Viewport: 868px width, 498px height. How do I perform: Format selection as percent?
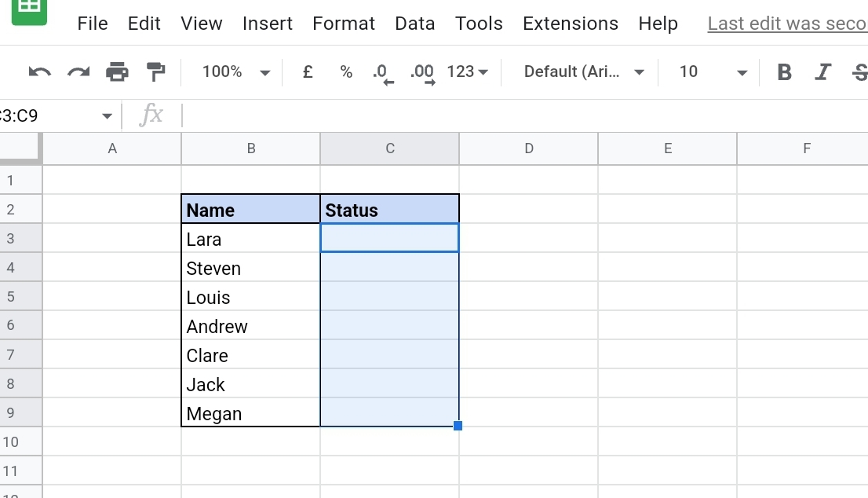click(x=345, y=71)
